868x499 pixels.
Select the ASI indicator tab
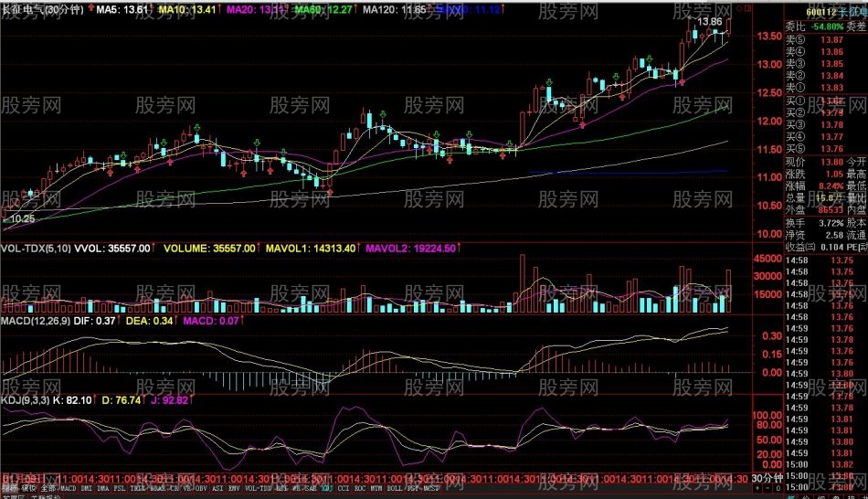point(217,488)
